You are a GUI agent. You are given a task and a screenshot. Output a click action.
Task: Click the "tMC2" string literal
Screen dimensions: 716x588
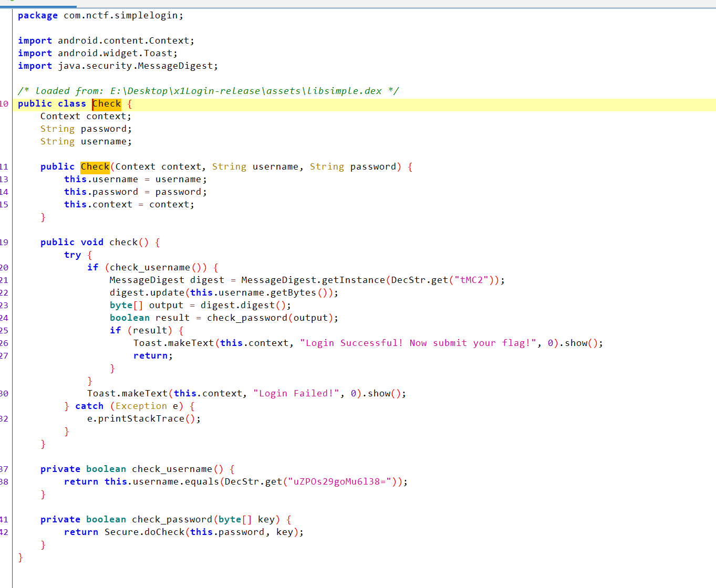(x=471, y=280)
